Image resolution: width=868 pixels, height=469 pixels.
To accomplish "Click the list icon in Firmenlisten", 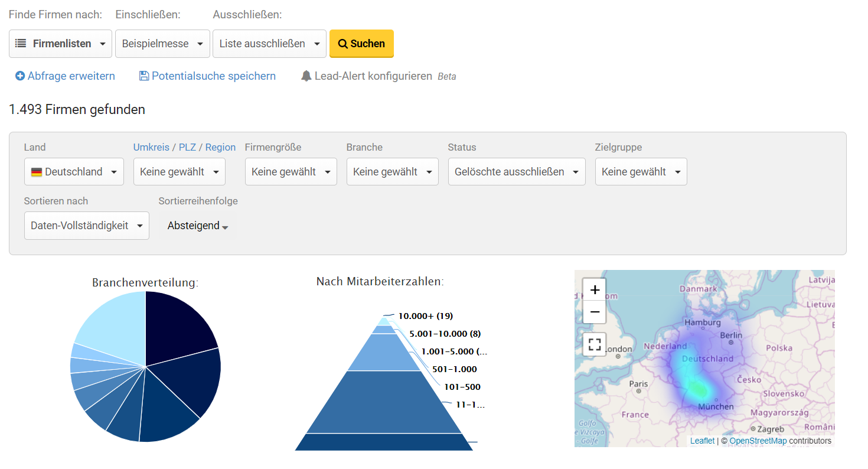I will click(21, 44).
